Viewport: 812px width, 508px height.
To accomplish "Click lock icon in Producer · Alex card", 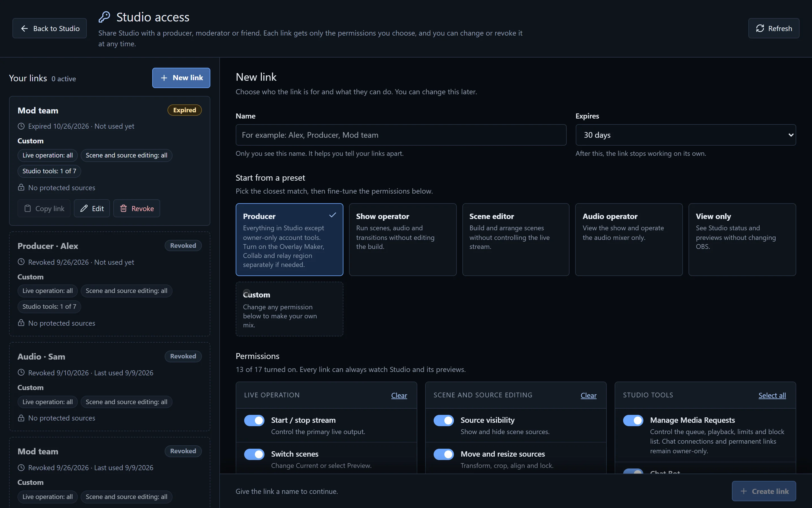I will pyautogui.click(x=21, y=323).
